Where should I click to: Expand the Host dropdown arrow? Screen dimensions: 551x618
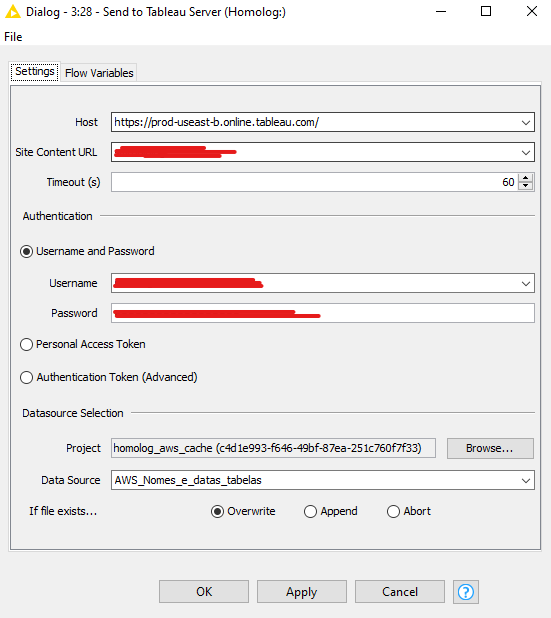[x=526, y=123]
